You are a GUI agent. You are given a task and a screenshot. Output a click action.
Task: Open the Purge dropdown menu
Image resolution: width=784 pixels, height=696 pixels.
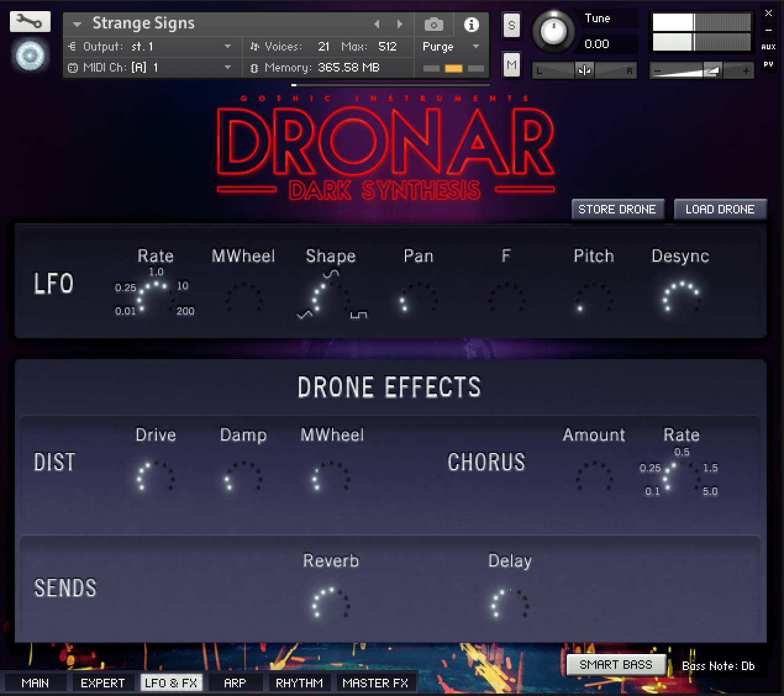475,47
